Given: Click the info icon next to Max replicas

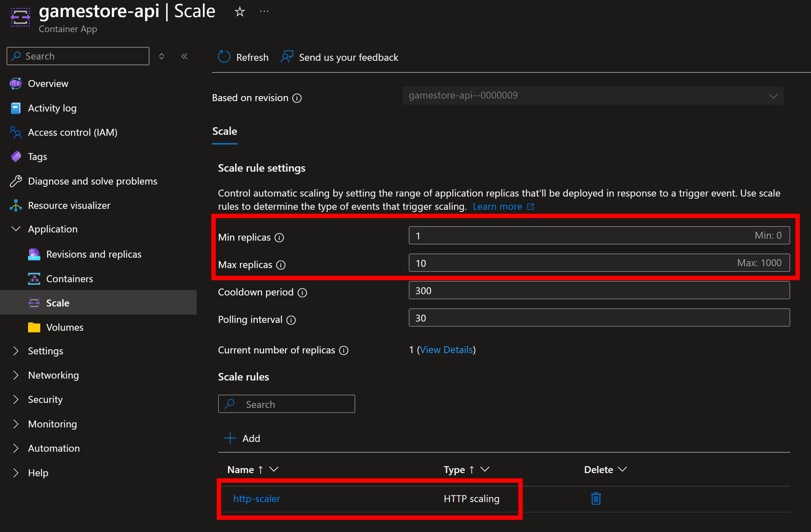Looking at the screenshot, I should (281, 265).
